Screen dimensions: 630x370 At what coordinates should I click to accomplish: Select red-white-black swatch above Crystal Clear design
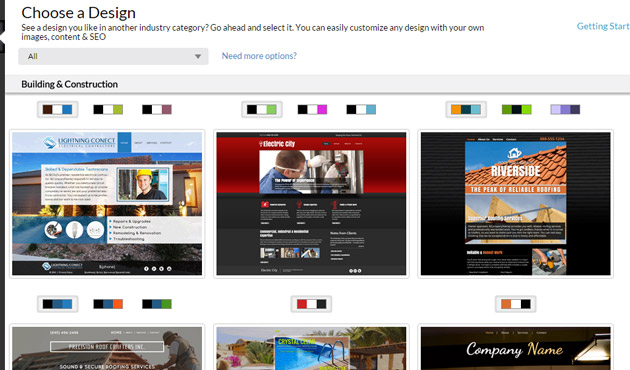pos(311,304)
